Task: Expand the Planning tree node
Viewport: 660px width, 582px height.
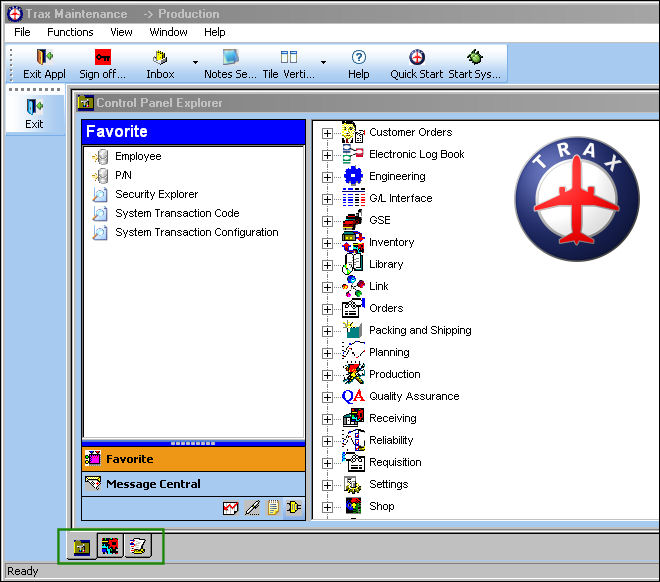Action: [327, 353]
